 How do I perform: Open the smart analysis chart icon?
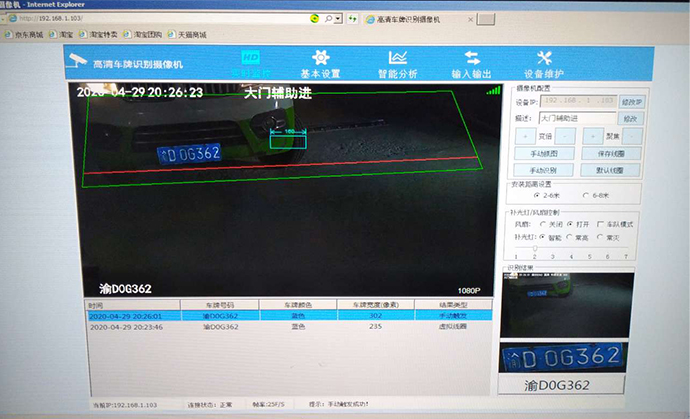(x=396, y=59)
